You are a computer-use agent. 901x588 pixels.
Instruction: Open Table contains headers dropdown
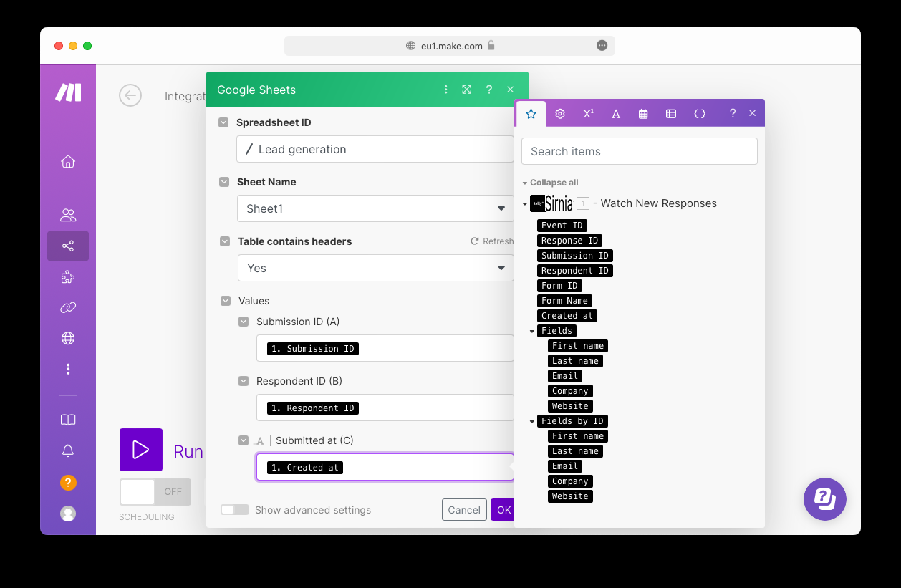(375, 268)
